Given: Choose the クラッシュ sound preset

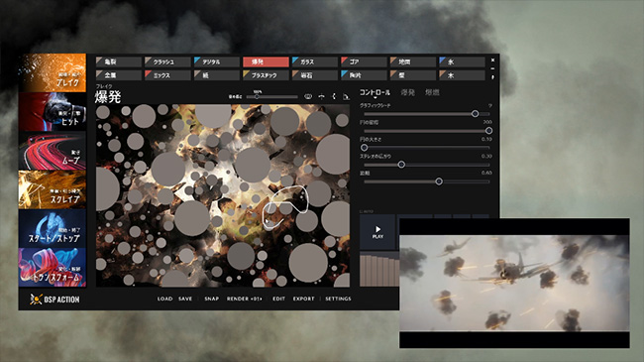Looking at the screenshot, I should (x=167, y=62).
